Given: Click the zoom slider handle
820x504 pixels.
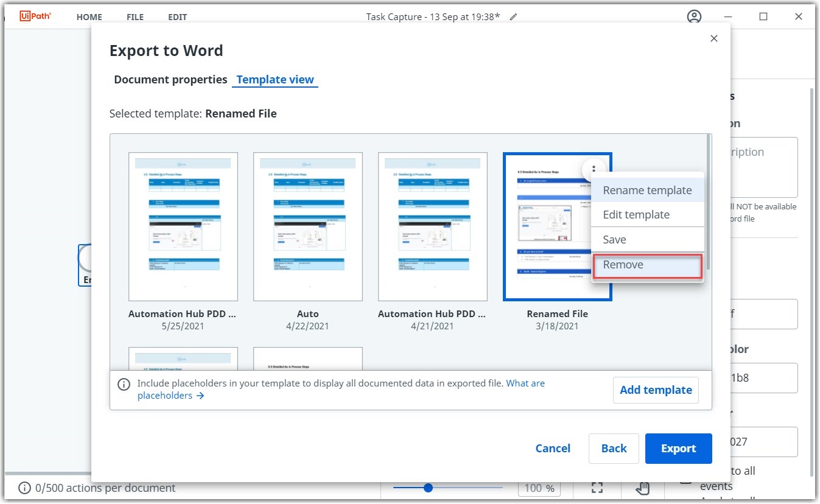Looking at the screenshot, I should [428, 488].
